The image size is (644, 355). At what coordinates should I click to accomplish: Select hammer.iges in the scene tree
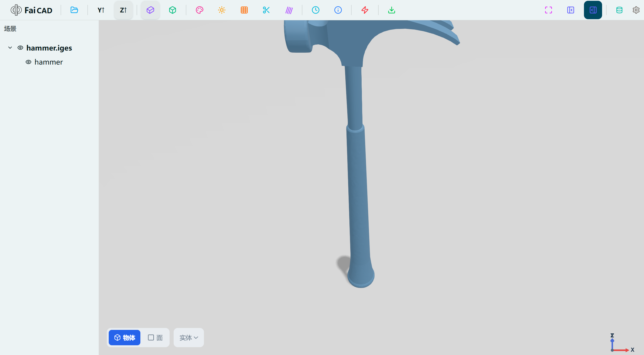49,48
